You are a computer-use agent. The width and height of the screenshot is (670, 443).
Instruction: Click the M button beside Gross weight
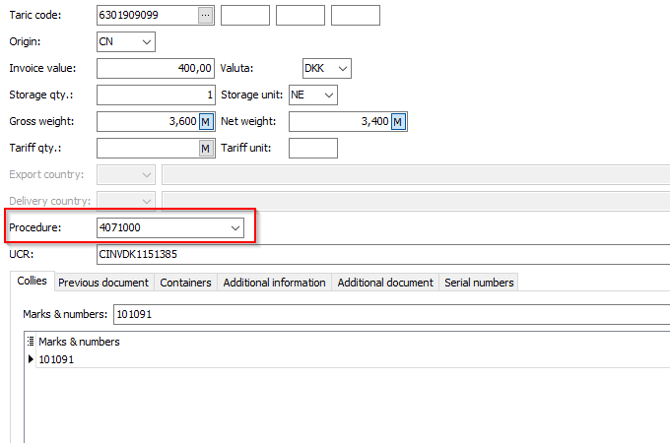click(x=207, y=122)
